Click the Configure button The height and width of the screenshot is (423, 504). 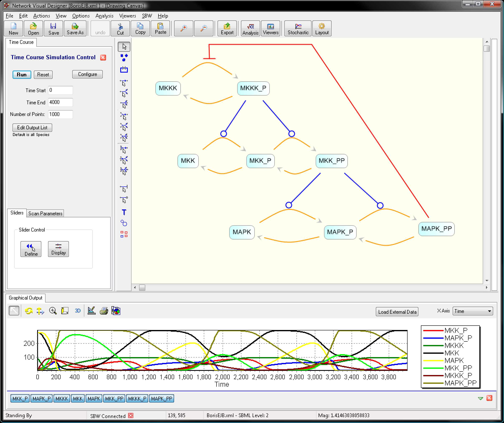point(87,74)
